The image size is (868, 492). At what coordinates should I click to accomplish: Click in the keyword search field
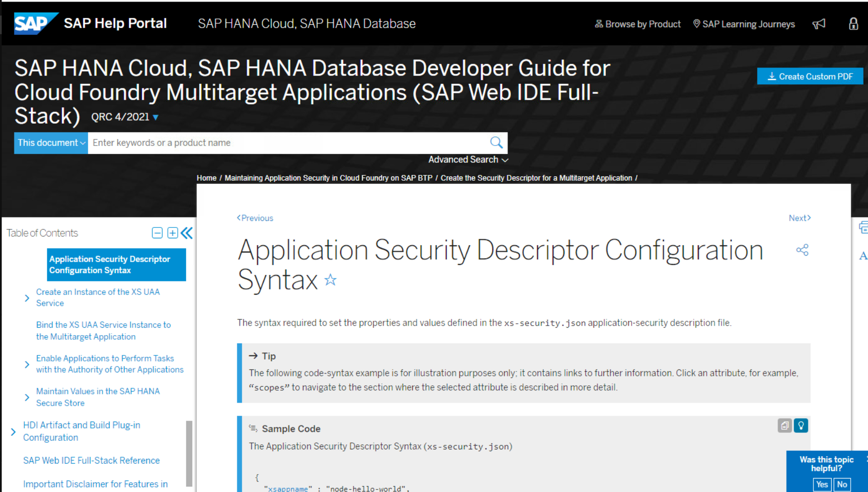(288, 143)
